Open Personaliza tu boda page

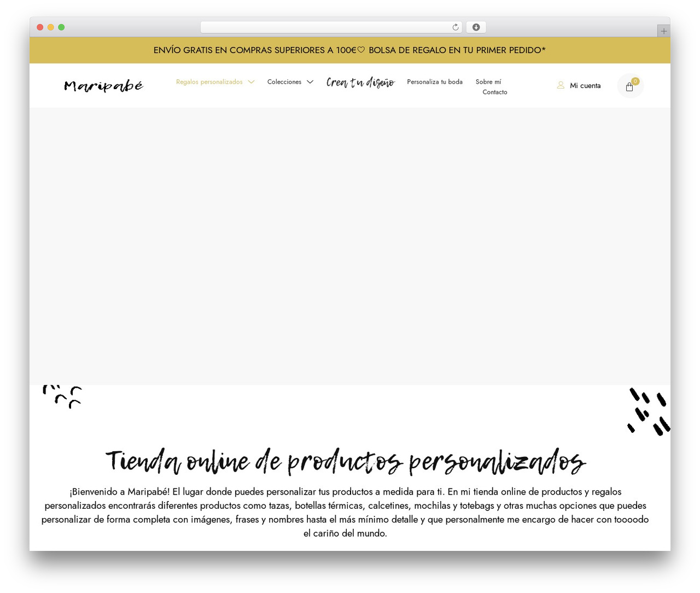point(435,82)
